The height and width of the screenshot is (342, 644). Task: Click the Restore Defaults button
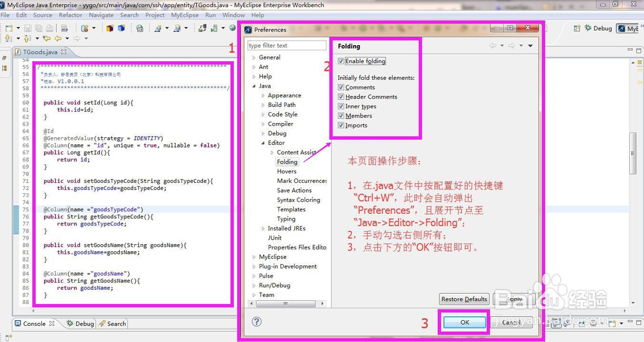464,299
